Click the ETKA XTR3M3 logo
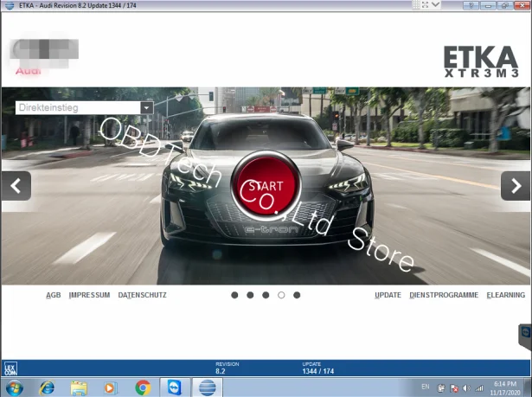532x397 pixels. [x=481, y=61]
